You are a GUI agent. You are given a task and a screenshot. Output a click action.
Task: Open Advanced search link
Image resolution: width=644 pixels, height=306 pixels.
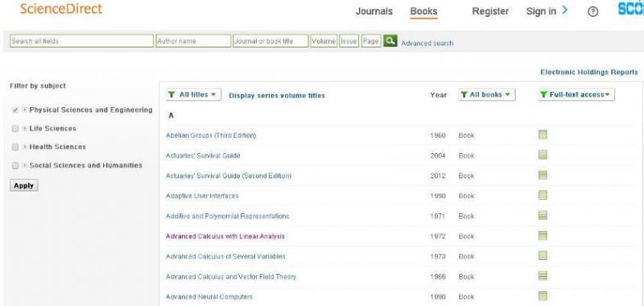tap(427, 43)
